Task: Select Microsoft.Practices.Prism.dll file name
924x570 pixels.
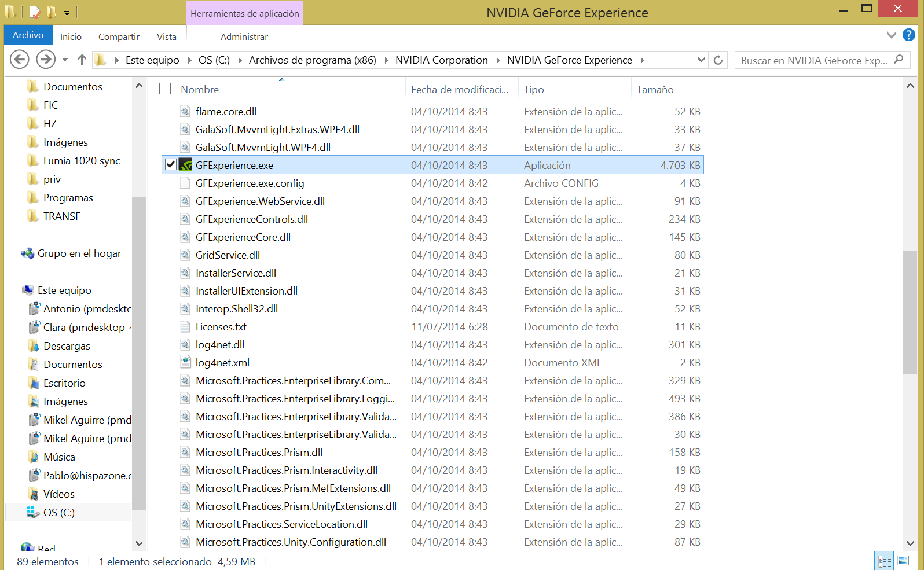Action: (x=259, y=452)
